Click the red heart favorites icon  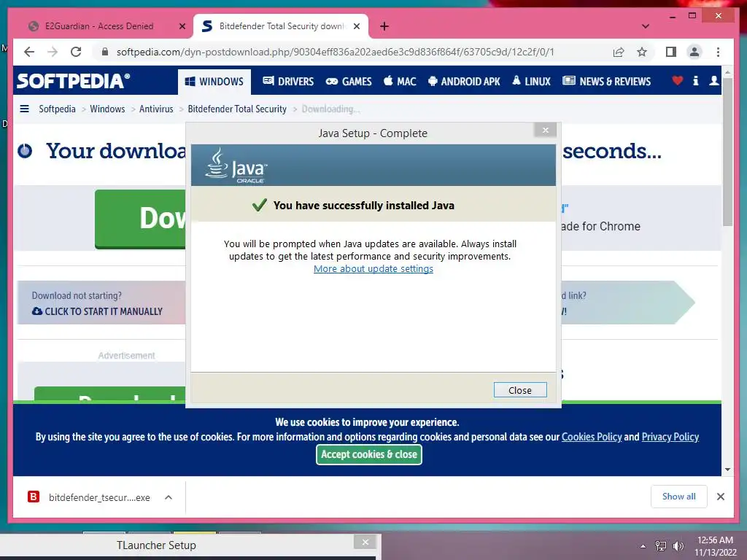click(678, 81)
